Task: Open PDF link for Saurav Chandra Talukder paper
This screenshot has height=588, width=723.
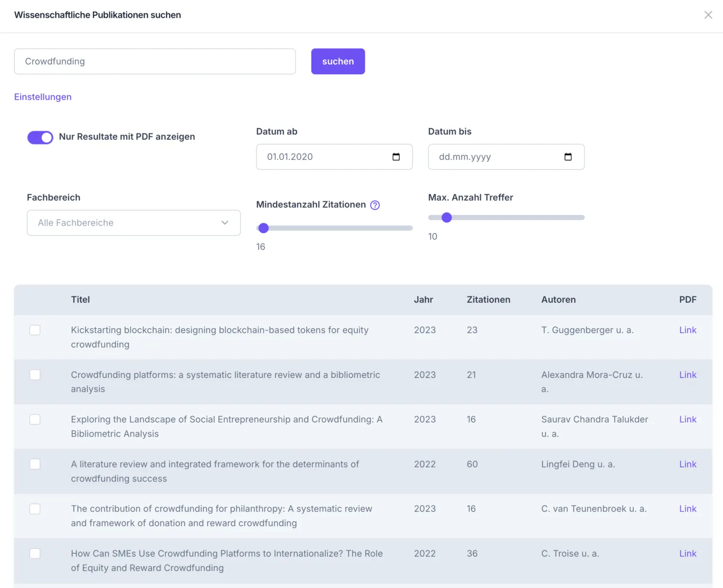Action: click(688, 419)
